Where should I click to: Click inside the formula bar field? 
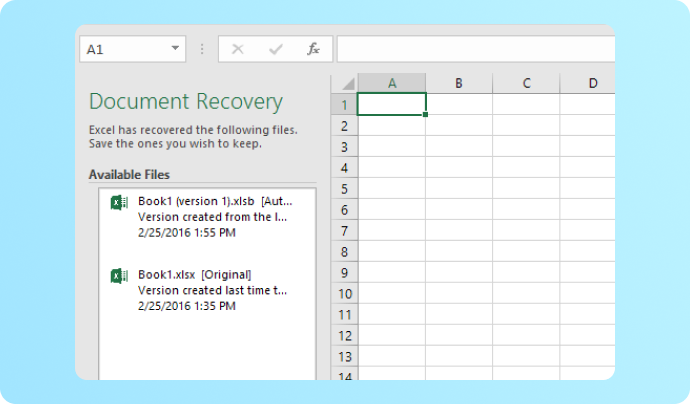476,49
